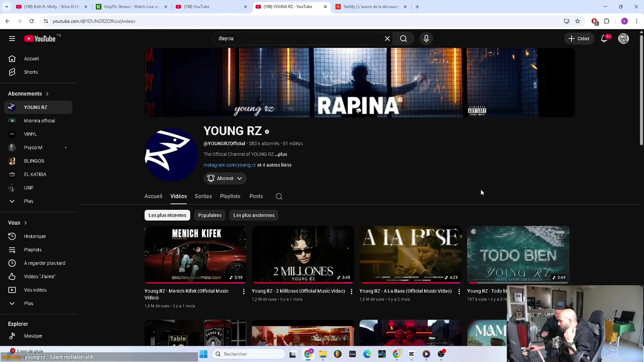Click the browser address bar
This screenshot has height=362, width=644.
click(x=302, y=21)
